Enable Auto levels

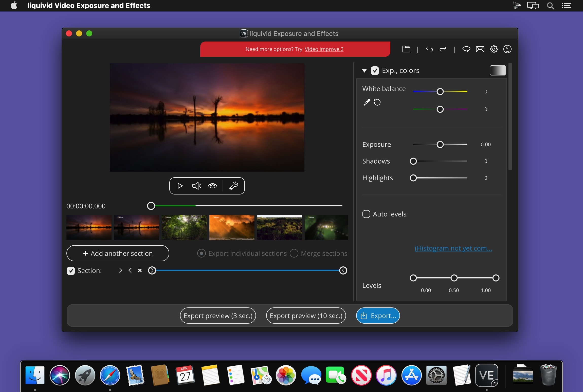click(x=366, y=214)
